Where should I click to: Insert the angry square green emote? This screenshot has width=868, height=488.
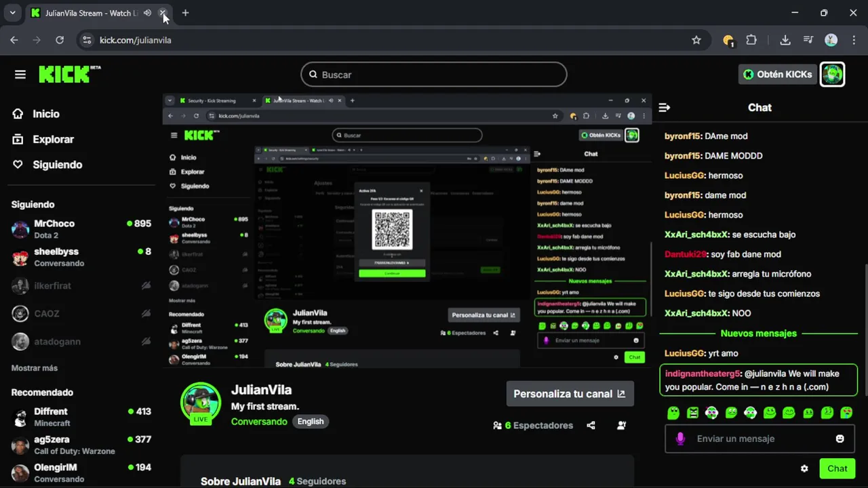(692, 412)
